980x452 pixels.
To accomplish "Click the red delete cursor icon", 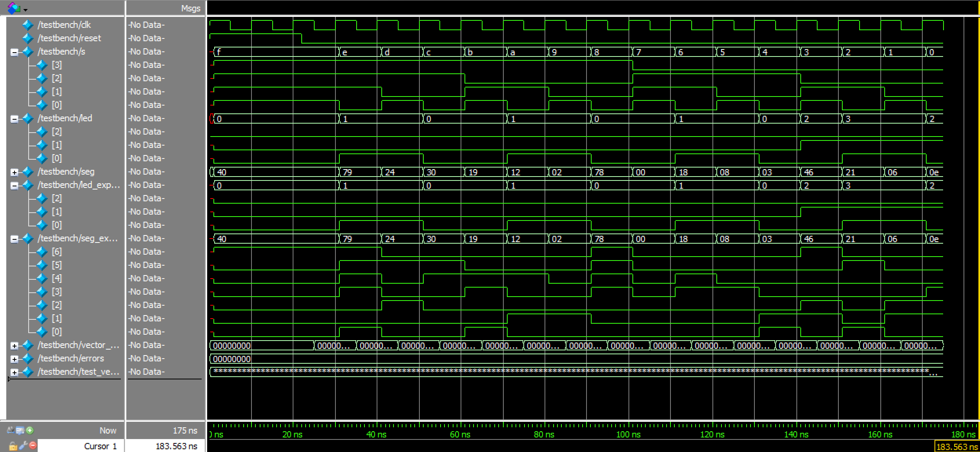I will coord(33,445).
